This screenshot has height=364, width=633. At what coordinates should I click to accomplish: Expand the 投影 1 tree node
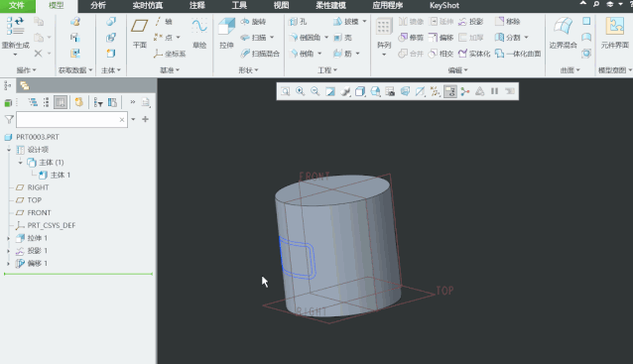tap(9, 251)
